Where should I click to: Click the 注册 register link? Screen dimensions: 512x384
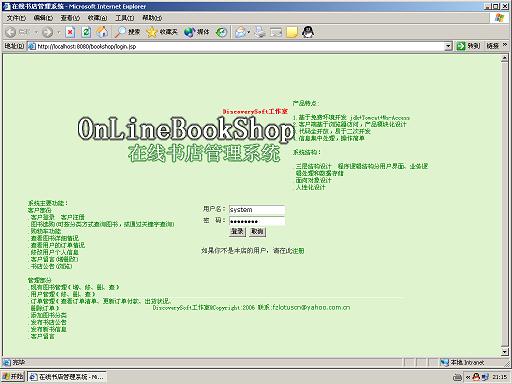coord(298,251)
